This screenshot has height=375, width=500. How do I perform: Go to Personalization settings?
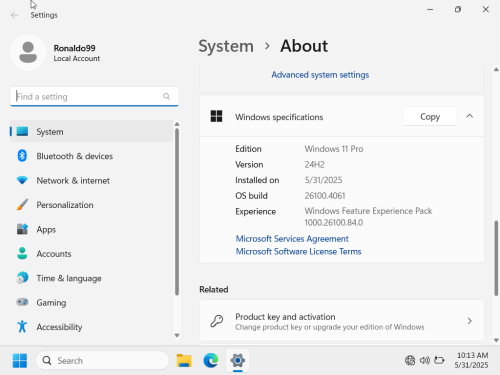91,205
